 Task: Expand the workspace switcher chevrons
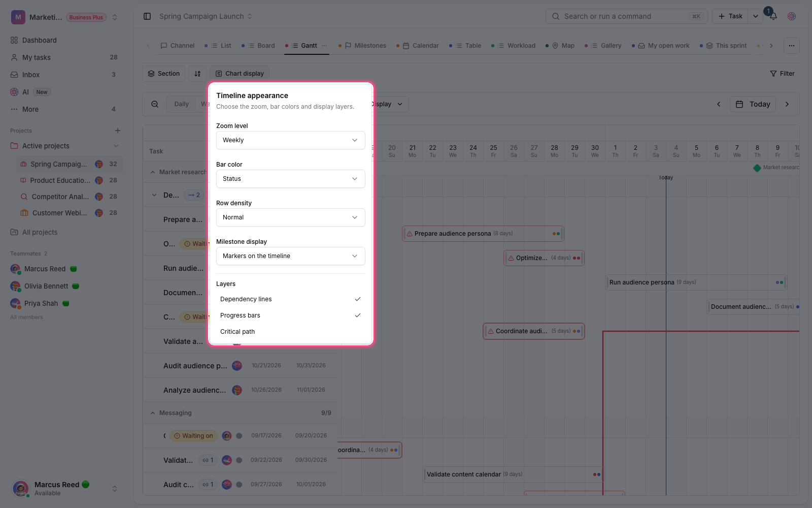point(115,17)
